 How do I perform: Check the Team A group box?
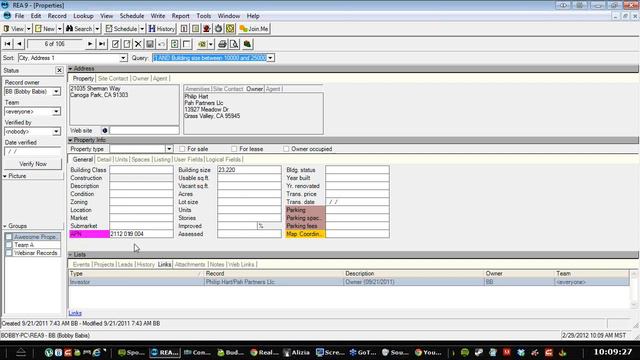coord(9,245)
